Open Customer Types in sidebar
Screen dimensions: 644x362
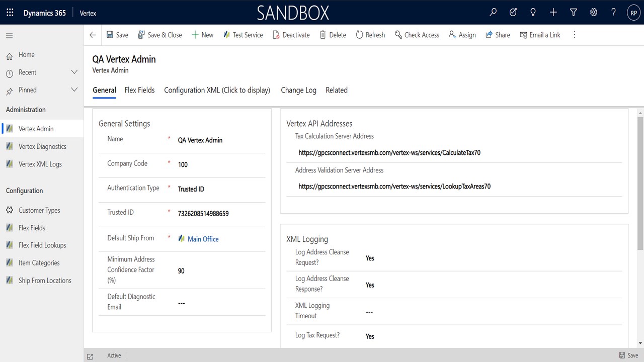tap(42, 210)
